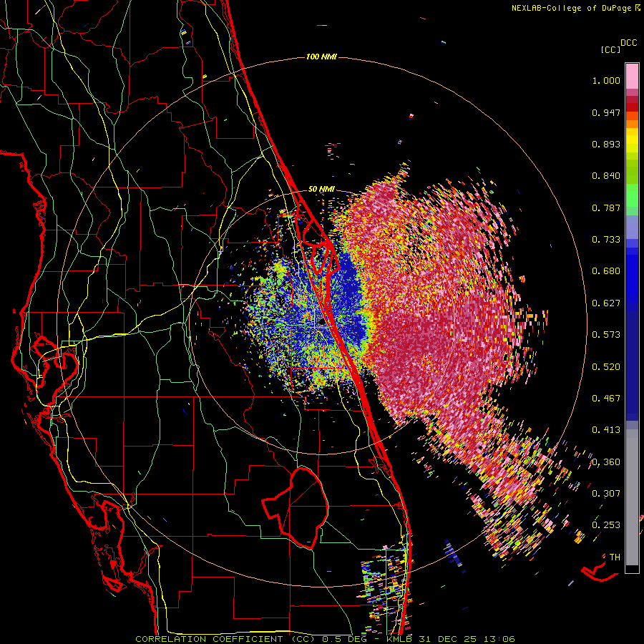Screen dimensions: 644x644
Task: Click the 50 NMI range ring label
Action: coord(321,190)
